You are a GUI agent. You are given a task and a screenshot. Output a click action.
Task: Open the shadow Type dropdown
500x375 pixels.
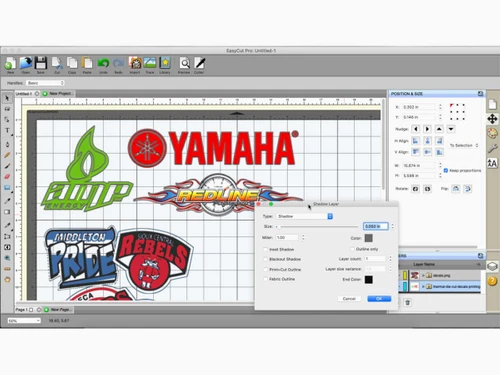coord(304,216)
